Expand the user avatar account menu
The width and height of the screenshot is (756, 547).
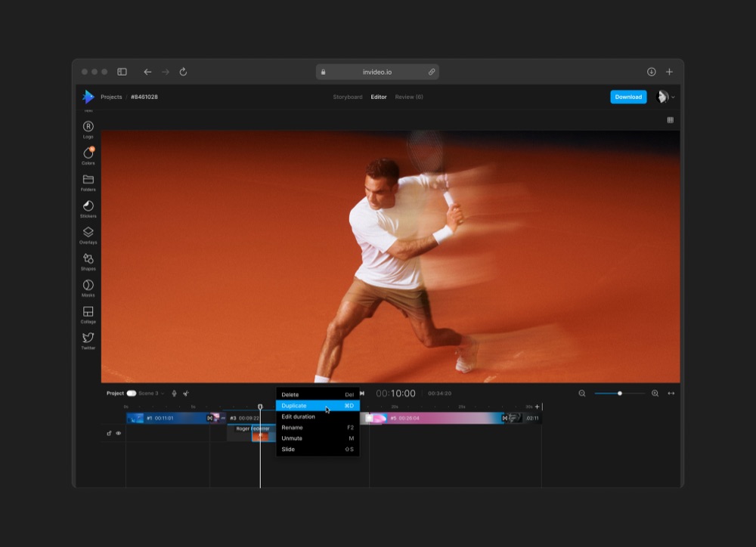[x=666, y=97]
